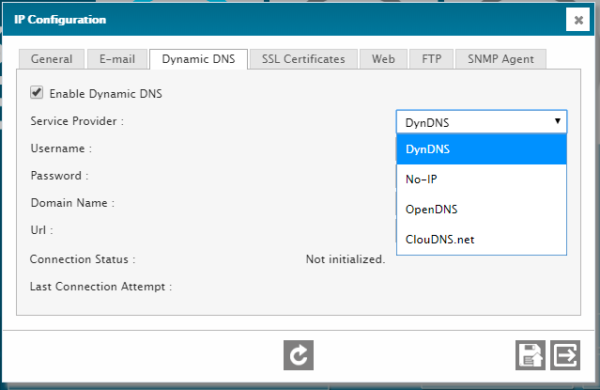Collapse the Service Provider dropdown arrow

pyautogui.click(x=558, y=121)
